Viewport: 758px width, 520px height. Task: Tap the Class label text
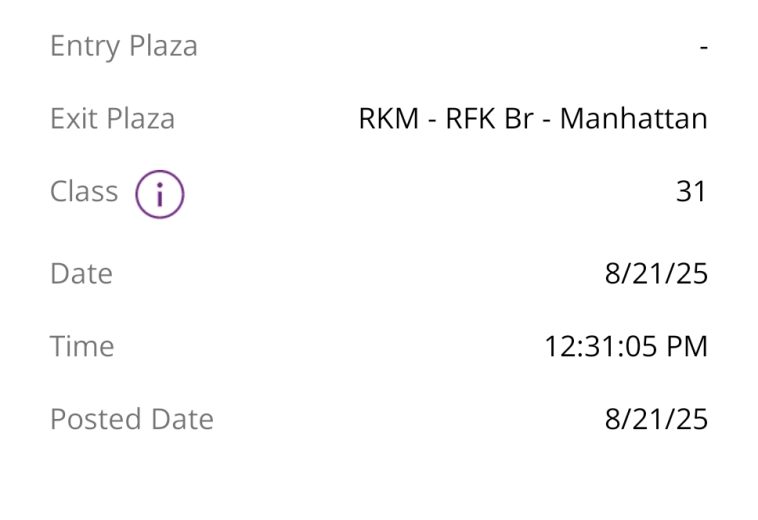tap(84, 191)
